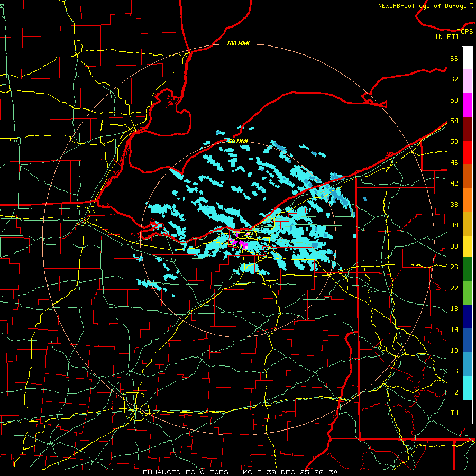Click the 42 legend value label
The height and width of the screenshot is (476, 476).
(x=454, y=183)
